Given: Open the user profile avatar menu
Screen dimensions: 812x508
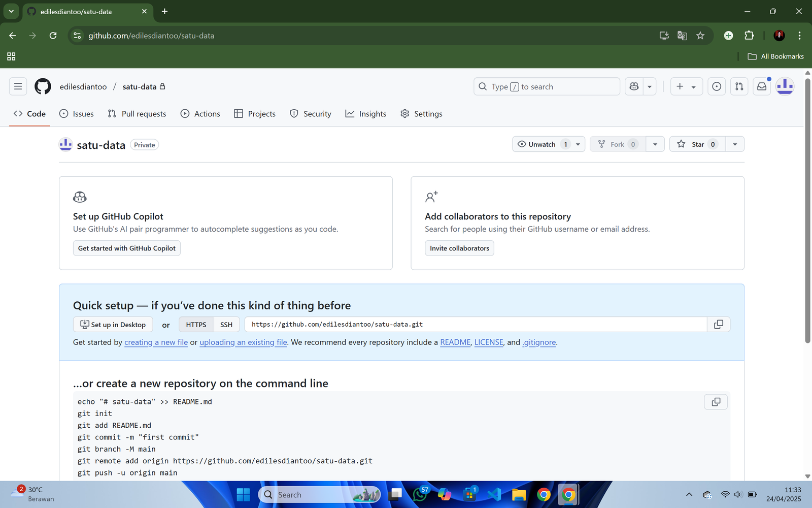Looking at the screenshot, I should pyautogui.click(x=785, y=86).
